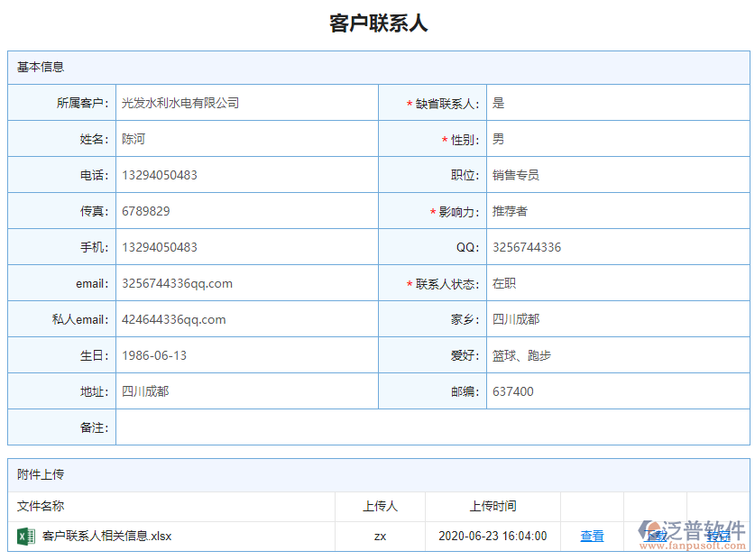Collapse the 附件上传 panel header
755x560 pixels.
(x=35, y=475)
